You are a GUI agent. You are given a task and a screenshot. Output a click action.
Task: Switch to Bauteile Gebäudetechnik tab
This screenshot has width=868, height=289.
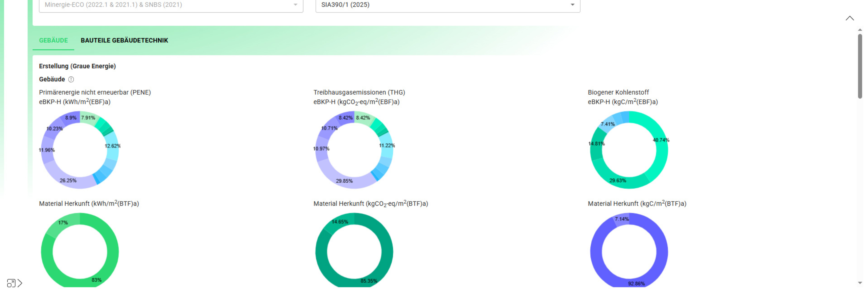point(124,40)
